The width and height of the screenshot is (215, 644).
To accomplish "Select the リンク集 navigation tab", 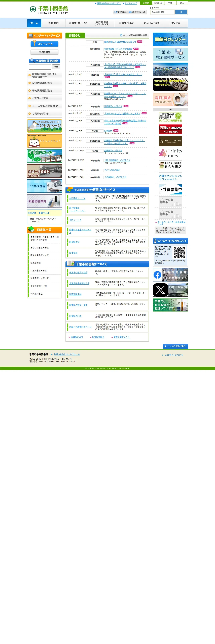I will 175,23.
